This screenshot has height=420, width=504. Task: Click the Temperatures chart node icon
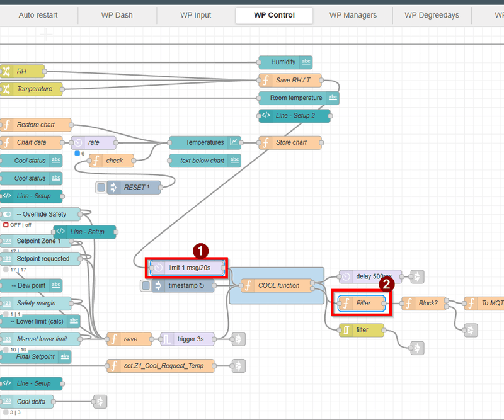pyautogui.click(x=234, y=142)
